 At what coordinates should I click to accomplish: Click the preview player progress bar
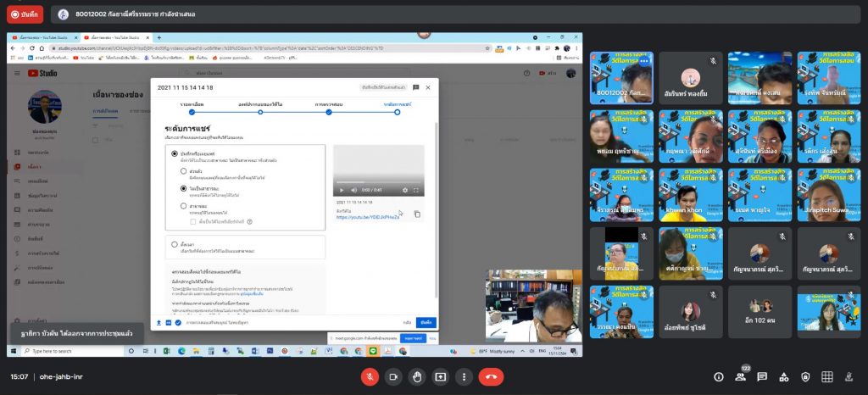click(x=379, y=182)
